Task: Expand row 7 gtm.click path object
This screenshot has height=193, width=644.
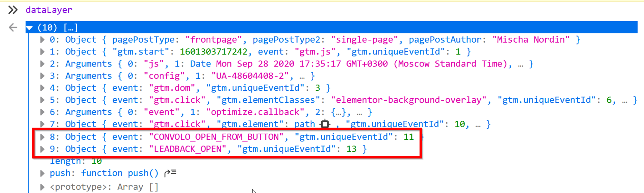Action: (x=42, y=124)
